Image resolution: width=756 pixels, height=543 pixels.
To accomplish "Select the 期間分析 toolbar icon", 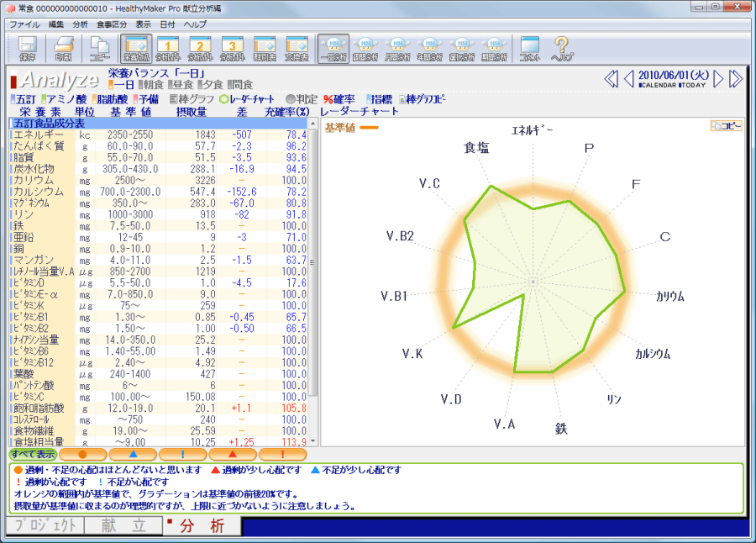I will 494,49.
